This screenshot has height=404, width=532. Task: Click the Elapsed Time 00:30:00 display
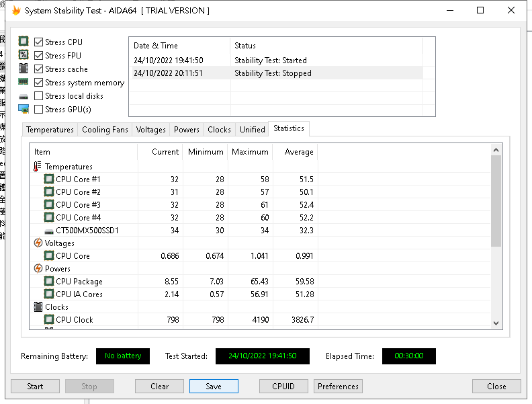click(409, 356)
